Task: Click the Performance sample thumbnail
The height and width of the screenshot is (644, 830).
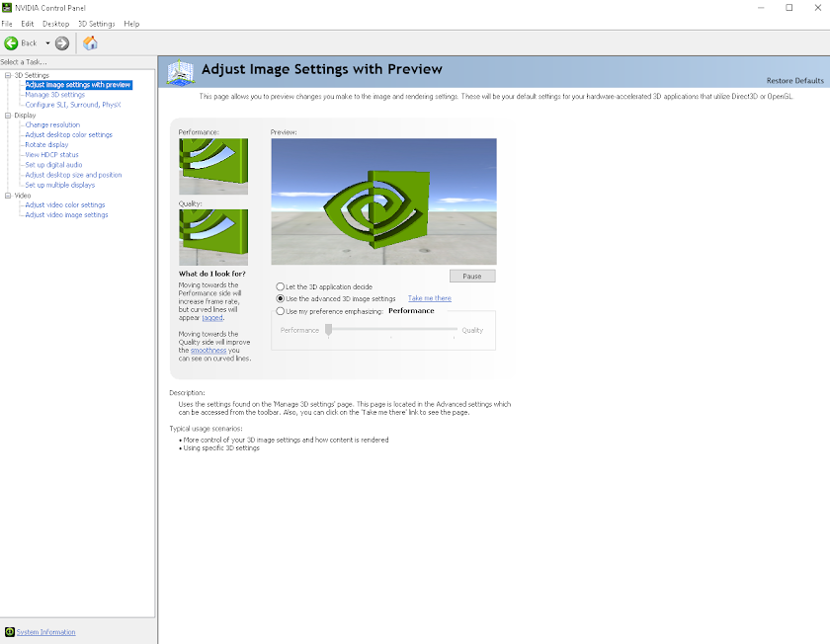Action: (x=213, y=166)
